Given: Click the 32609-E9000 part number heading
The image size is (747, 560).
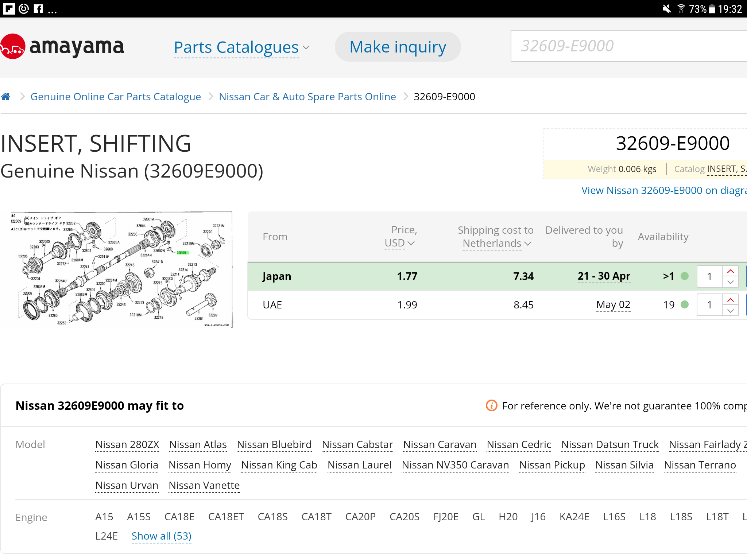Looking at the screenshot, I should coord(673,143).
